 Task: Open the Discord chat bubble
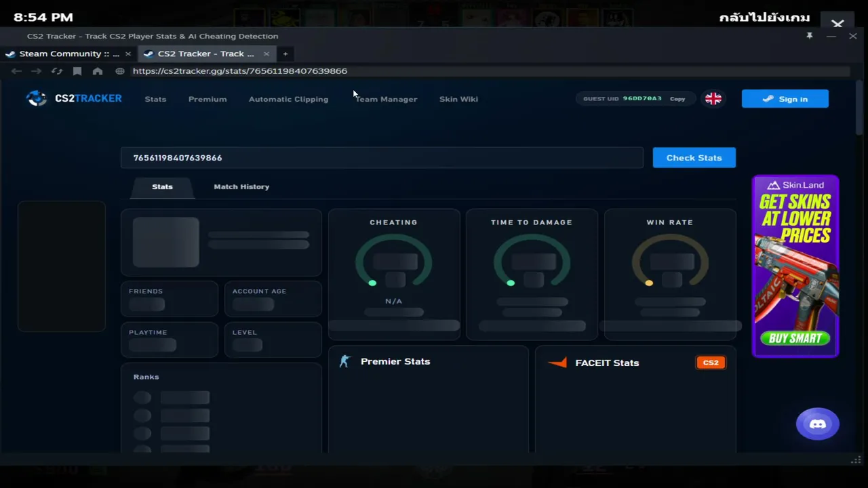click(818, 424)
